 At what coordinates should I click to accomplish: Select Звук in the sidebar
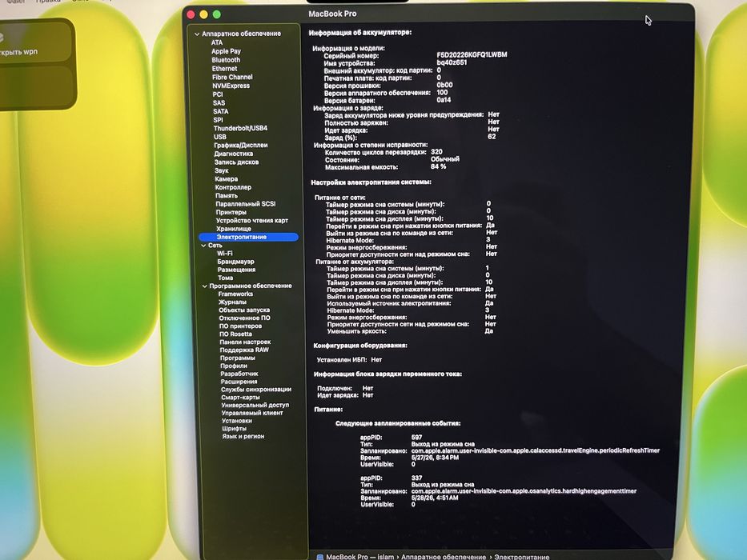tap(222, 170)
